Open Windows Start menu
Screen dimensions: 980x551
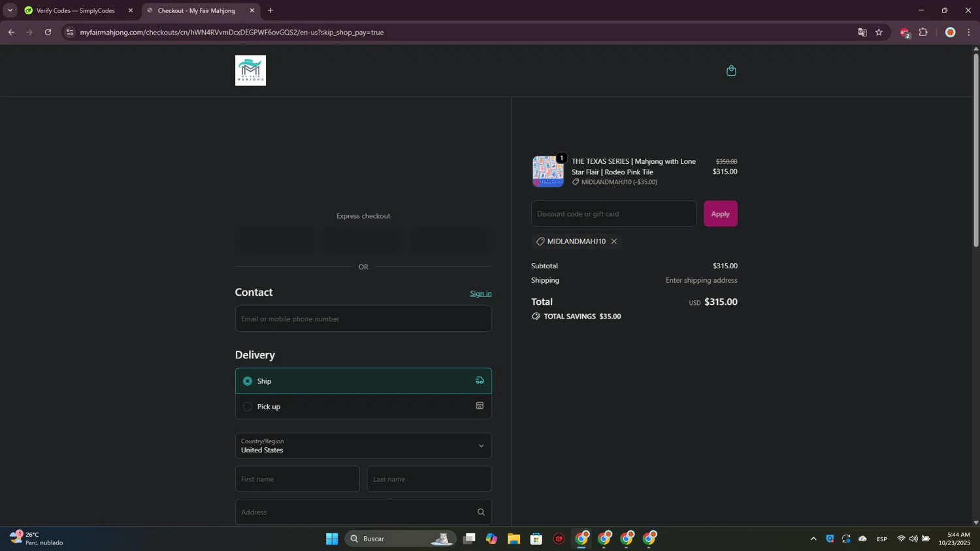(x=332, y=539)
